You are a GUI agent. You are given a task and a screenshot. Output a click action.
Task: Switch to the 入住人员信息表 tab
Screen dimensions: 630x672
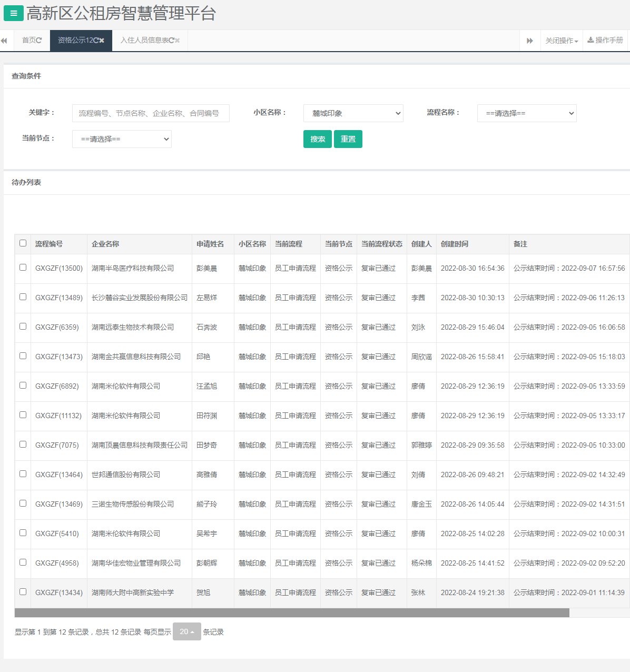pos(144,41)
